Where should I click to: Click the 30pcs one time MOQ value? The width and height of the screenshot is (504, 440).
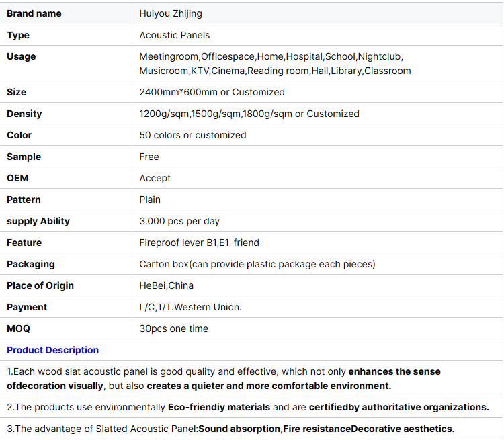pyautogui.click(x=174, y=328)
